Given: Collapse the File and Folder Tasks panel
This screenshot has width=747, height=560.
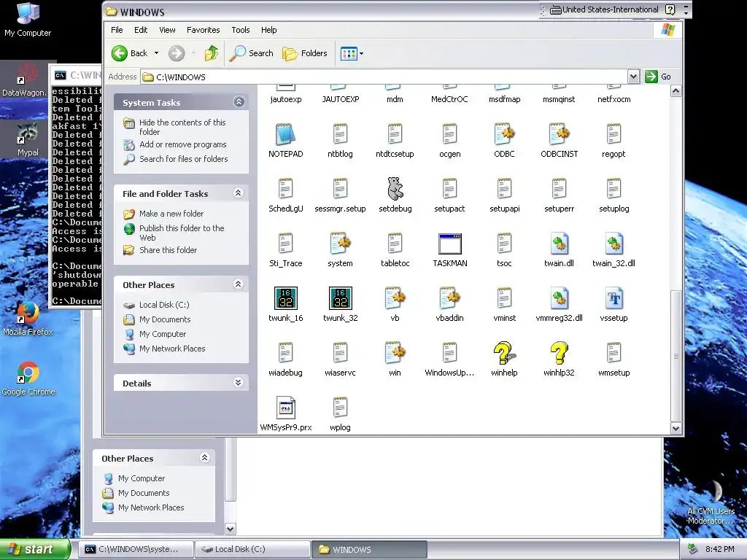Looking at the screenshot, I should pos(239,192).
